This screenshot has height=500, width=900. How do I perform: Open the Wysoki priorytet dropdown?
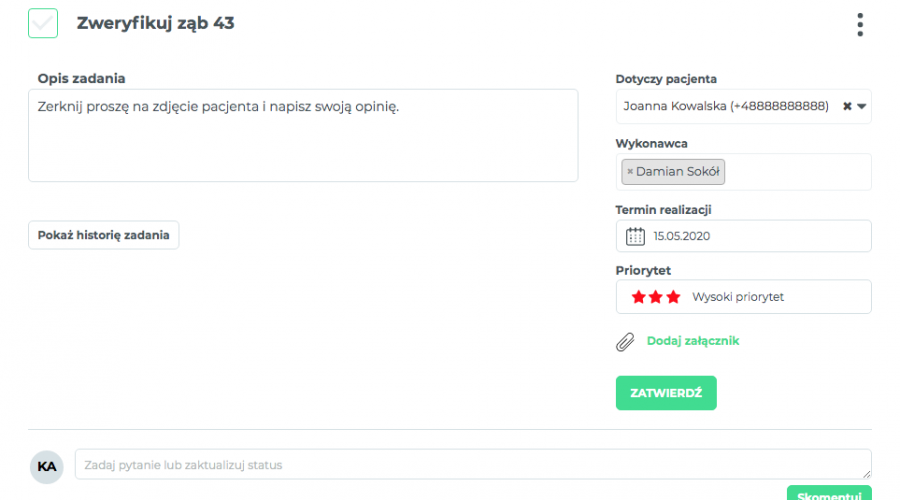[x=743, y=297]
